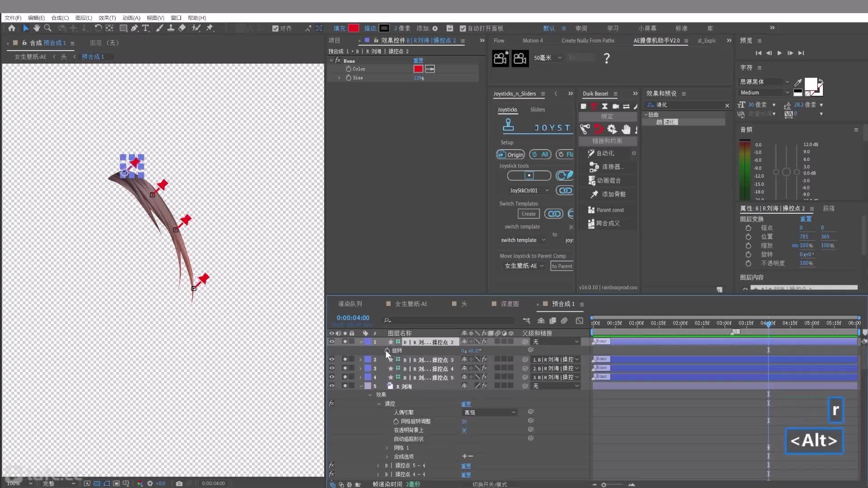Select the Brush tool

[160, 28]
